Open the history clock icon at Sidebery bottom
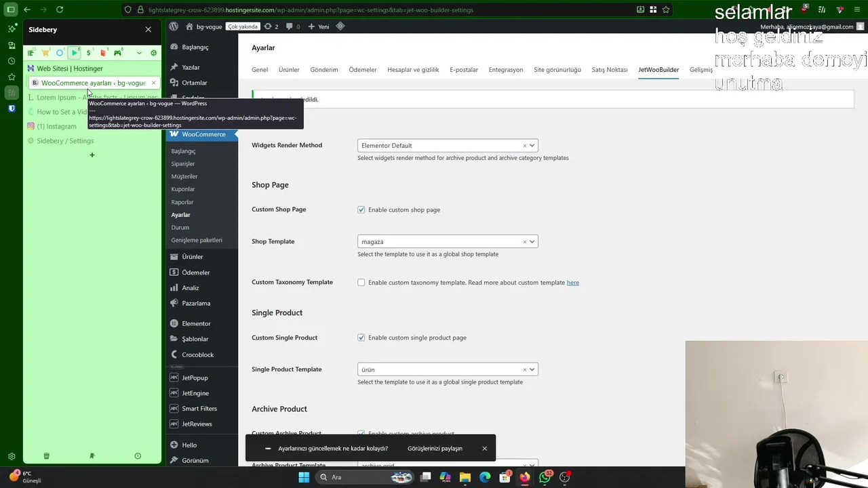The image size is (868, 488). [x=138, y=456]
